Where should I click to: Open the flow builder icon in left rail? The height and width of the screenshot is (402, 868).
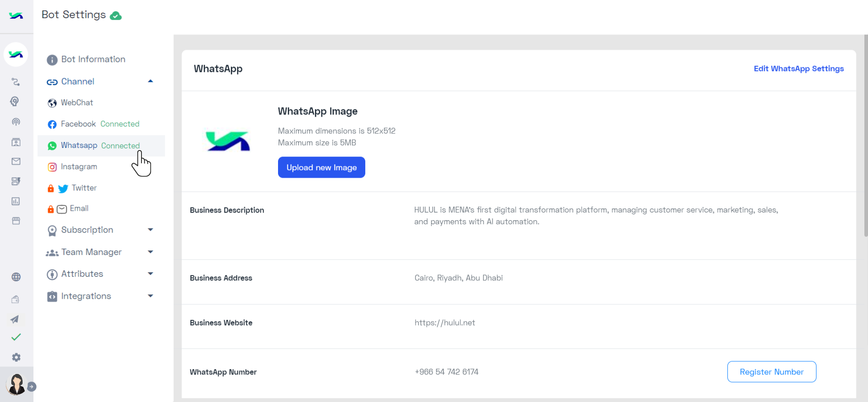16,82
